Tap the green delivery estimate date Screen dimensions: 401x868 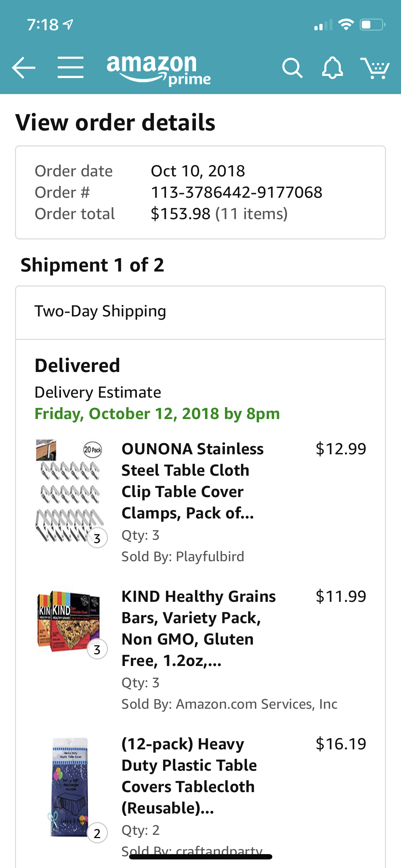157,414
